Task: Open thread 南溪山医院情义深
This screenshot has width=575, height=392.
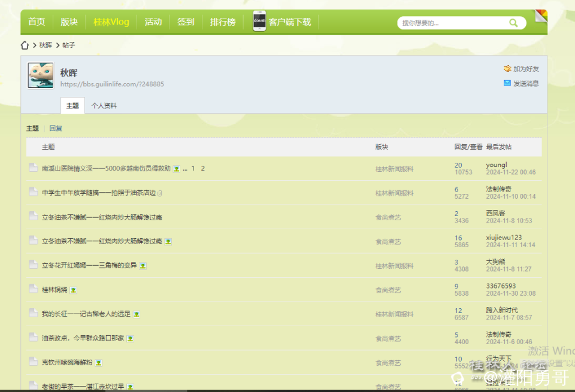Action: tap(106, 169)
